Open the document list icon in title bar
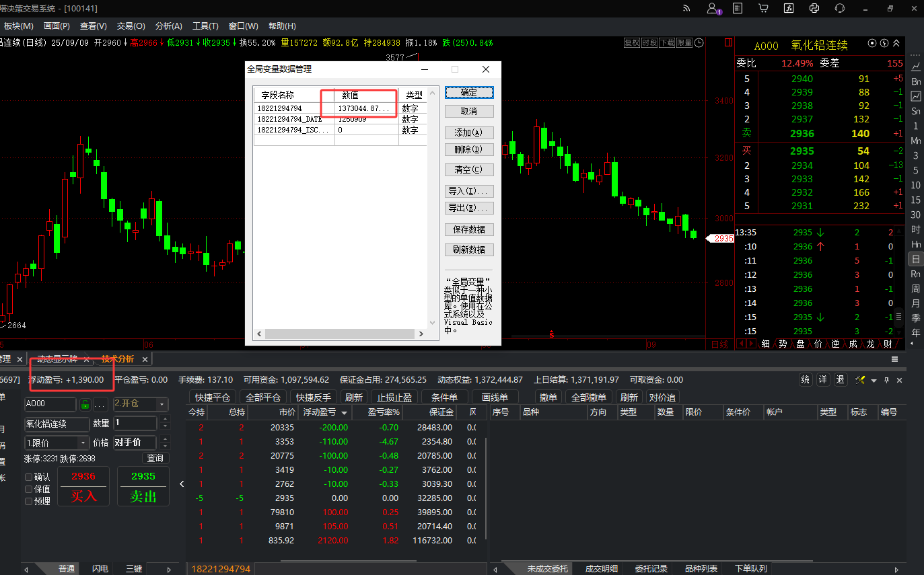 coord(738,9)
